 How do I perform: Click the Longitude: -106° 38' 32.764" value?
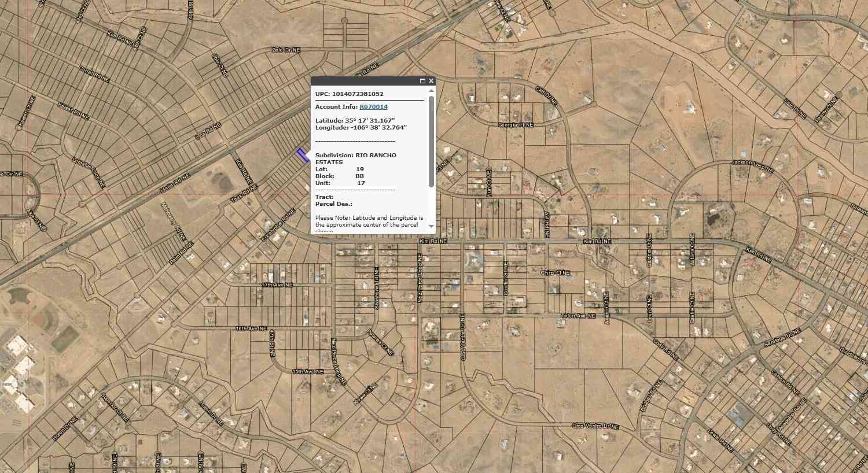[361, 127]
